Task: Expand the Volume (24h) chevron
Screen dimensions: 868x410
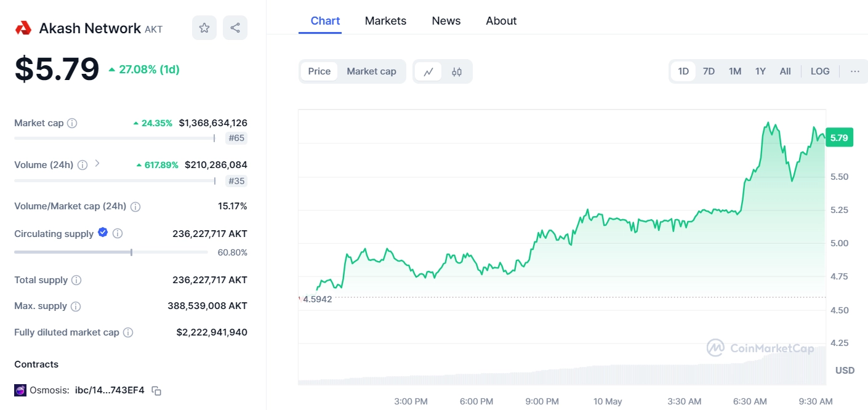Action: tap(97, 164)
